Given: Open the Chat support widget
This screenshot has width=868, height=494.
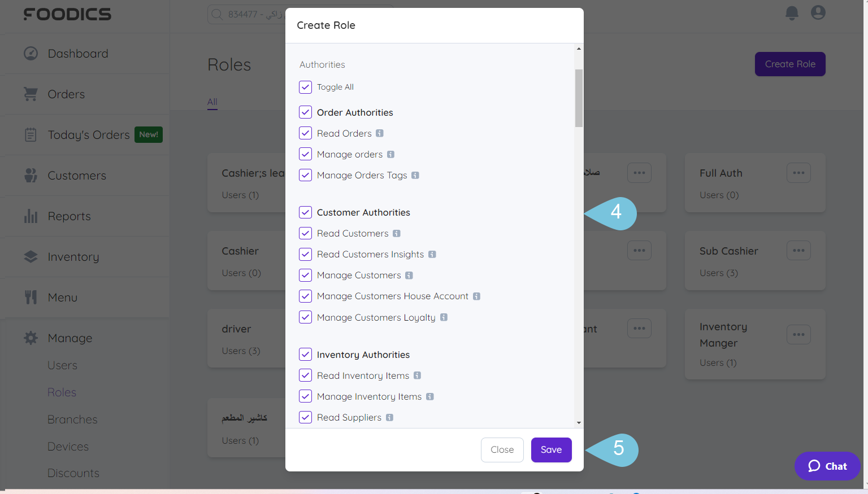Looking at the screenshot, I should pos(827,466).
